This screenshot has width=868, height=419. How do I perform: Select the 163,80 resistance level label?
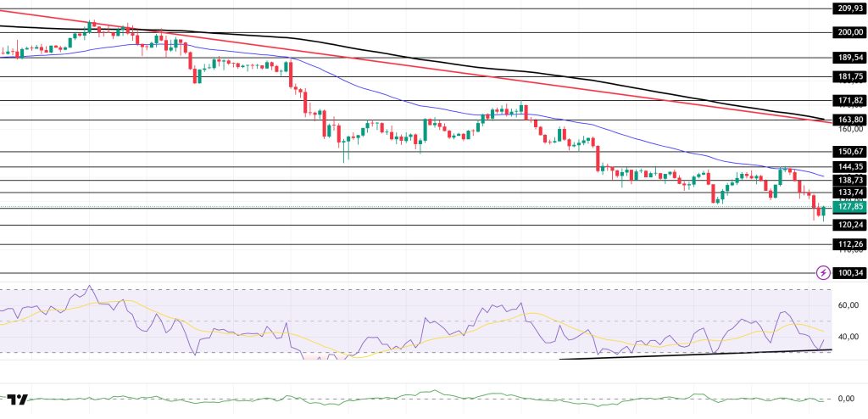849,120
